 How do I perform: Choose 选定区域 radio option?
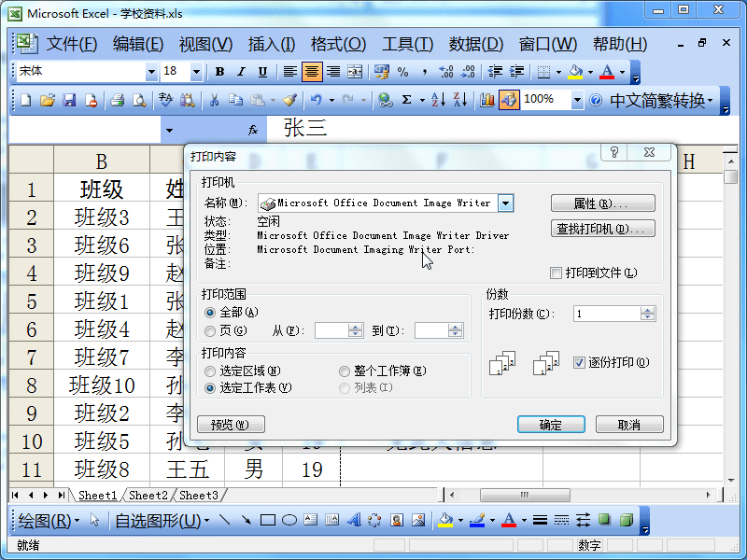(209, 371)
